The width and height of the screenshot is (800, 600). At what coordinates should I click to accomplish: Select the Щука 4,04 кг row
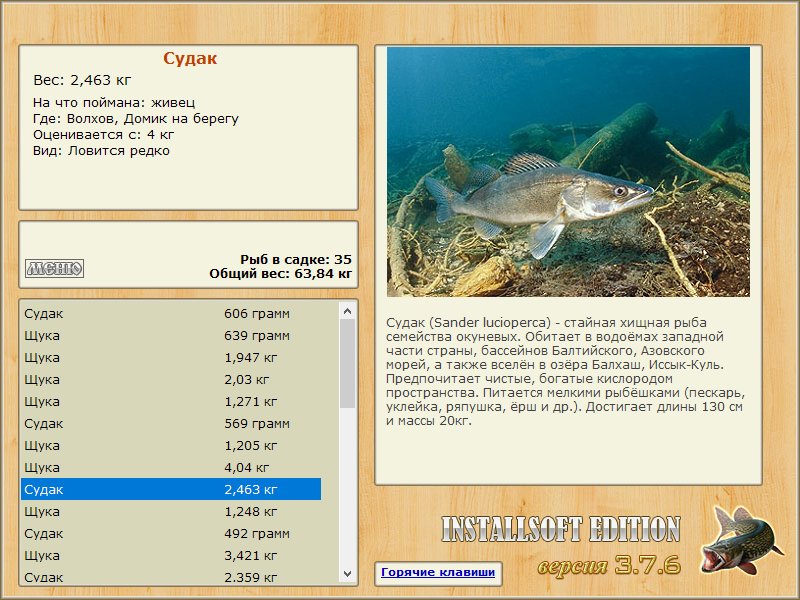171,467
